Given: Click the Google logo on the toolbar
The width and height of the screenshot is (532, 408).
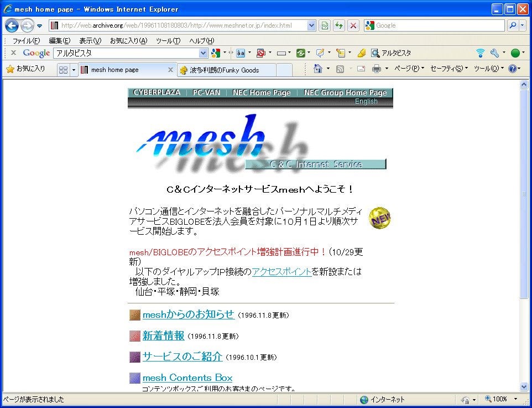Looking at the screenshot, I should pos(36,53).
